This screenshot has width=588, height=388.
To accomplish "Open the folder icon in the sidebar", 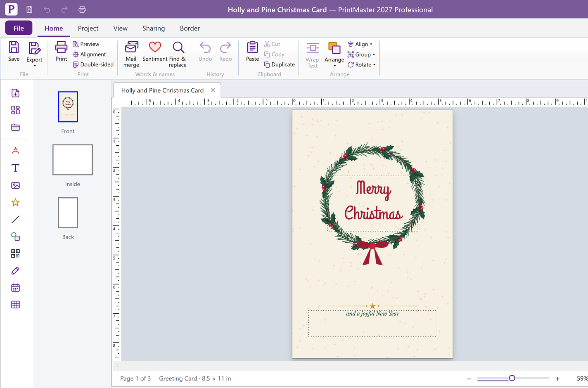I will point(15,127).
